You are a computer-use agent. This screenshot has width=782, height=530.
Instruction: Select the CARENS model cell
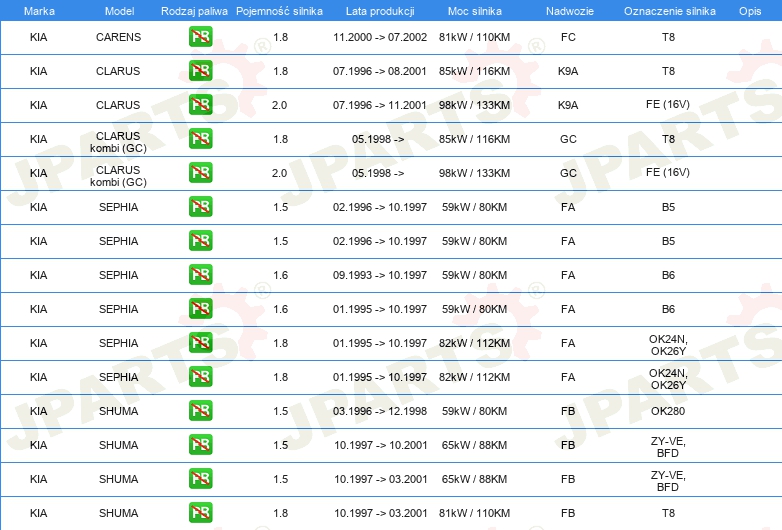(119, 37)
